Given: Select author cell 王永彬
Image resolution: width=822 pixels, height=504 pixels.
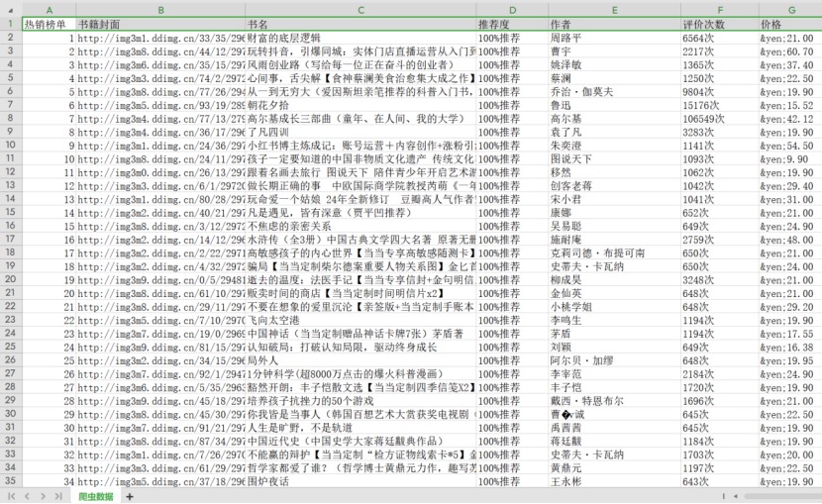Looking at the screenshot, I should 614,481.
